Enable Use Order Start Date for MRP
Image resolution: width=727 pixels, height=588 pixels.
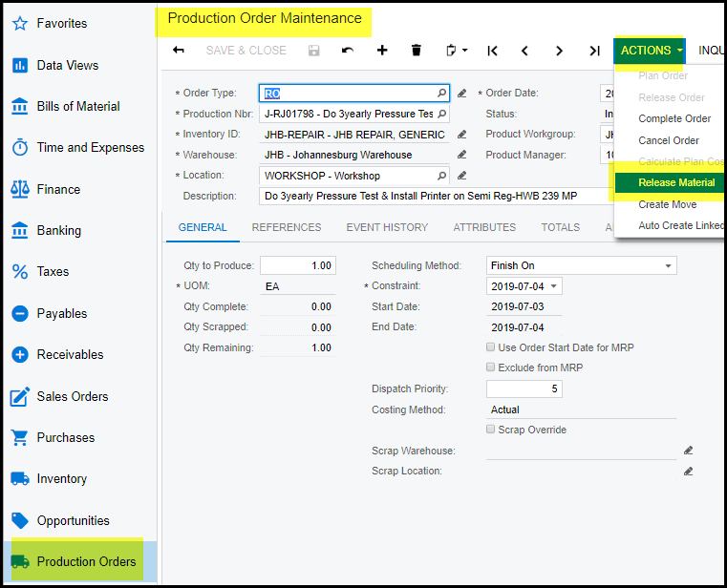click(491, 347)
